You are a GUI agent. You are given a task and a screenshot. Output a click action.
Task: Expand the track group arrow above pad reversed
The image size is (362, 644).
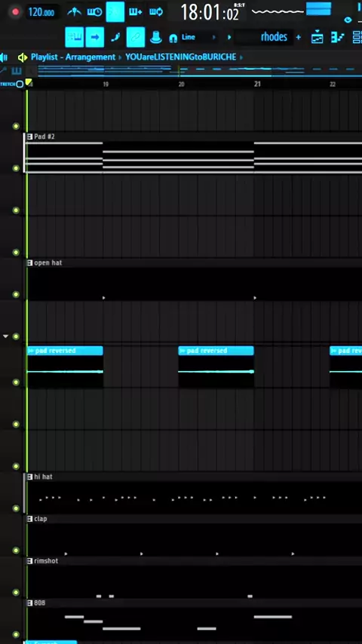pos(5,336)
